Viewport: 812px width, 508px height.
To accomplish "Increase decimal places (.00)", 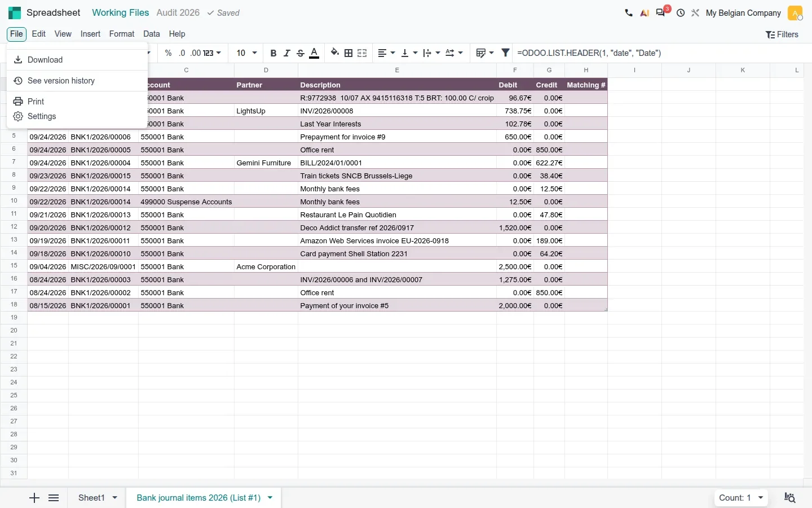I will pyautogui.click(x=195, y=53).
